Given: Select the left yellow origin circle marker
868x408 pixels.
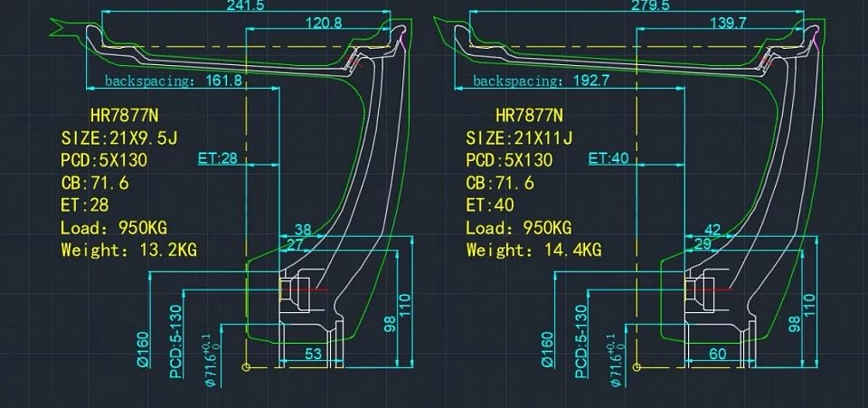Looking at the screenshot, I should [246, 366].
